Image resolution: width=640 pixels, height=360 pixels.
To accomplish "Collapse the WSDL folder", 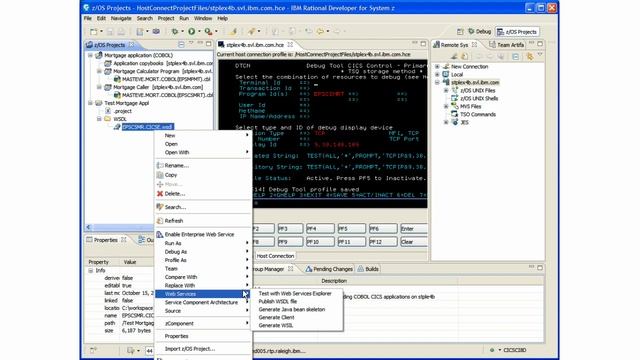I will click(x=99, y=119).
